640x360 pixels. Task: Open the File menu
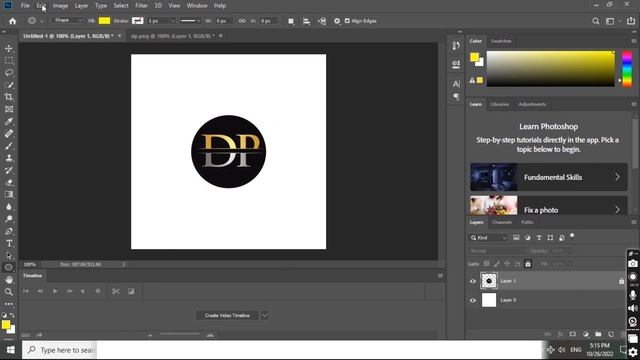pos(25,6)
